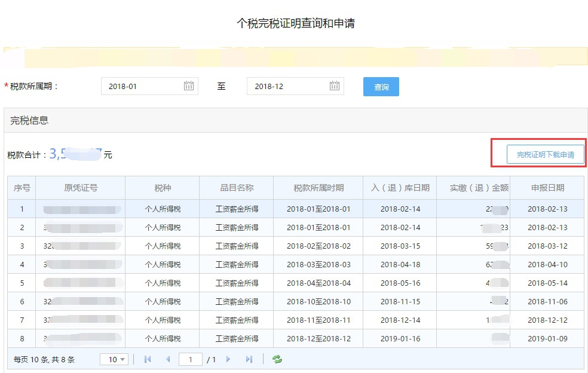
Task: Select declaration date 2018-05-14 cell
Action: click(x=547, y=283)
